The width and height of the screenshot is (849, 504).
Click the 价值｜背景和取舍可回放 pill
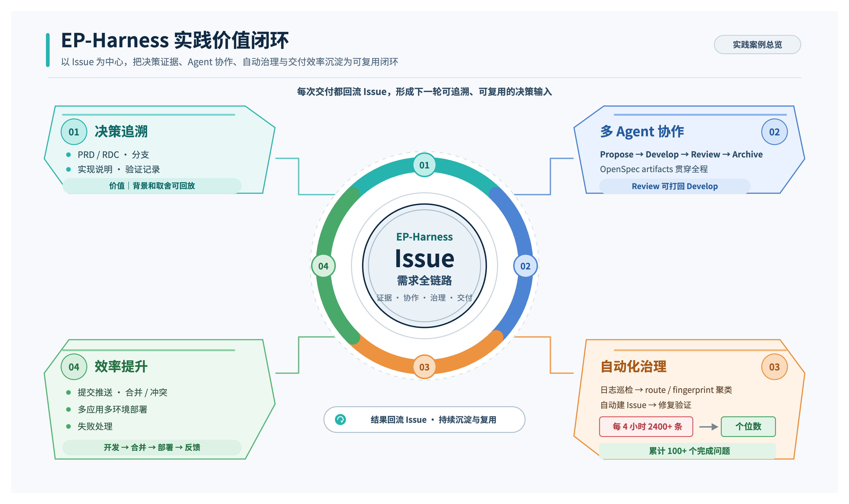[x=152, y=186]
